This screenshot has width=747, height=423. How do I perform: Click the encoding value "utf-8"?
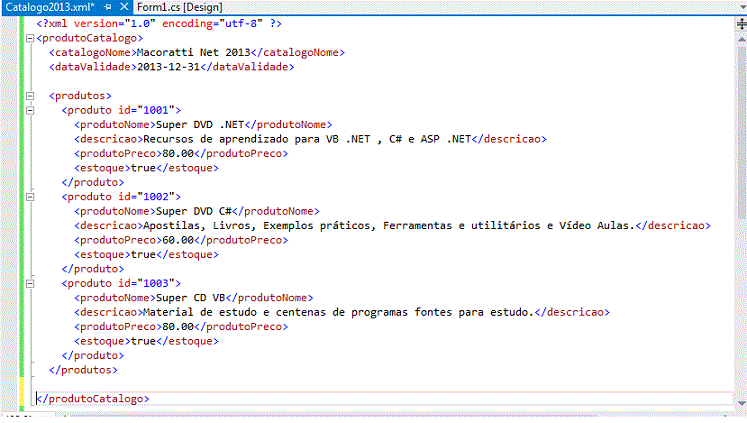[241, 23]
